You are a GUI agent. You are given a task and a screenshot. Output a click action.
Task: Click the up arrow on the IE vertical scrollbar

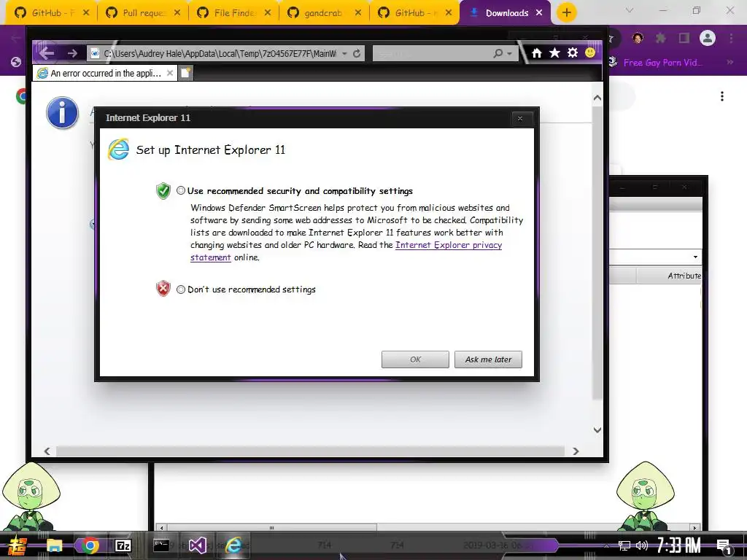click(597, 98)
